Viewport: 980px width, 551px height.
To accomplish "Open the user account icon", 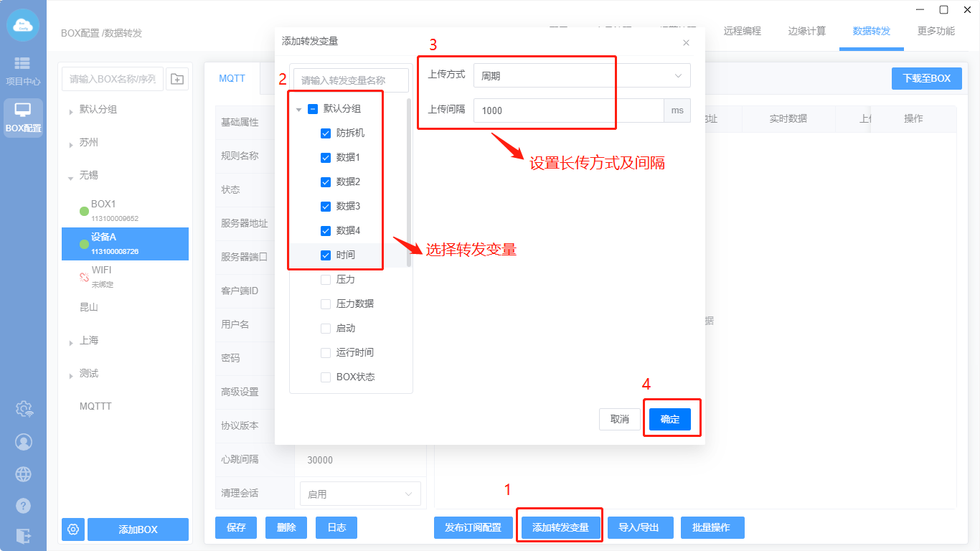I will pos(24,442).
